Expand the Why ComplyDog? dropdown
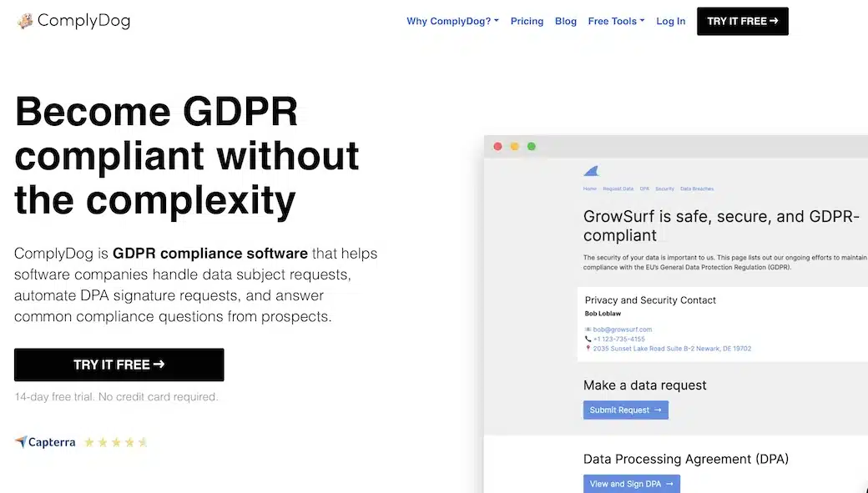This screenshot has height=493, width=868. 452,22
